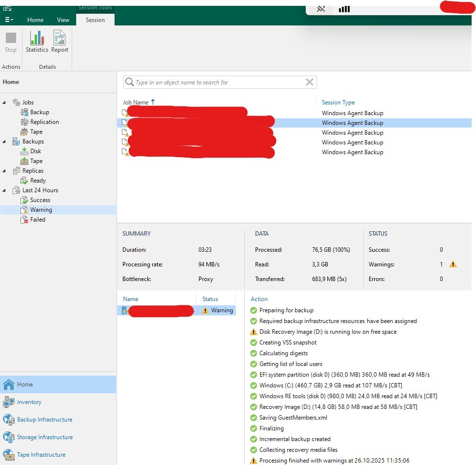
Task: Open the main hamburger menu dropdown
Action: point(9,20)
